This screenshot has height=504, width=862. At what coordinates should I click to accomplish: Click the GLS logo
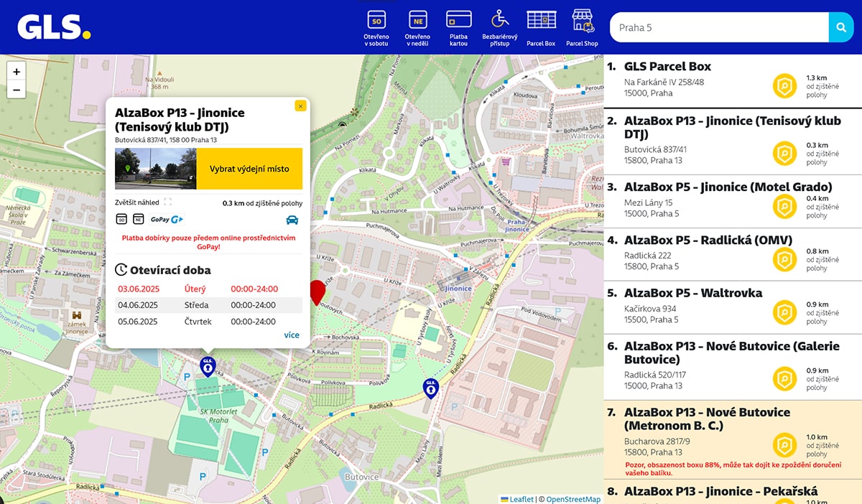(54, 27)
